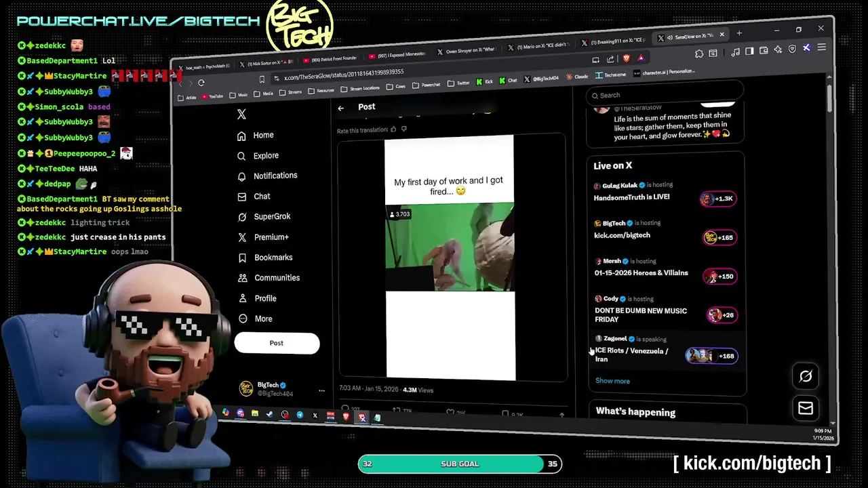Expand the Resources bookmark folder

[321, 91]
